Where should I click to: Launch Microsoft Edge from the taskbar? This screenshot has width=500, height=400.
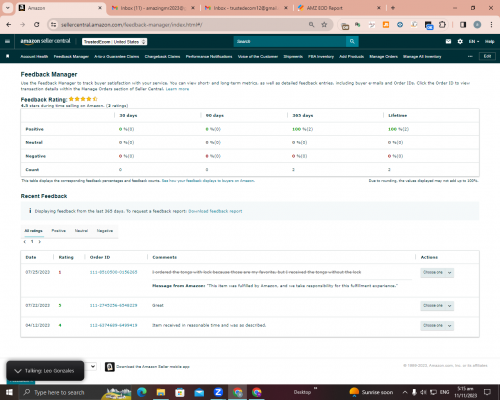click(142, 392)
